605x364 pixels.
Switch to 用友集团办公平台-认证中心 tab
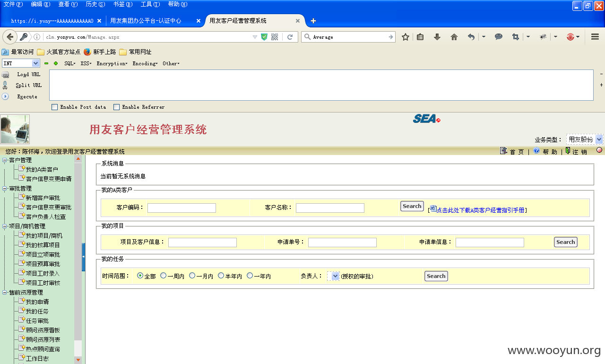click(156, 21)
